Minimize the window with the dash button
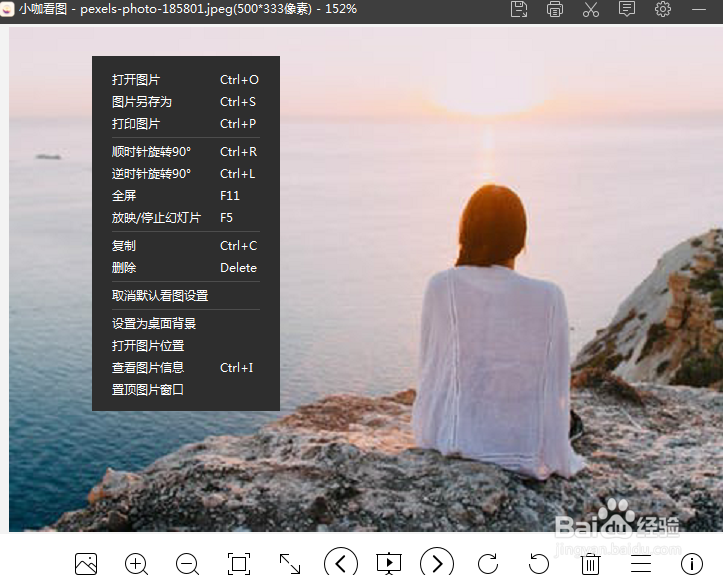The image size is (723, 575). click(x=699, y=9)
